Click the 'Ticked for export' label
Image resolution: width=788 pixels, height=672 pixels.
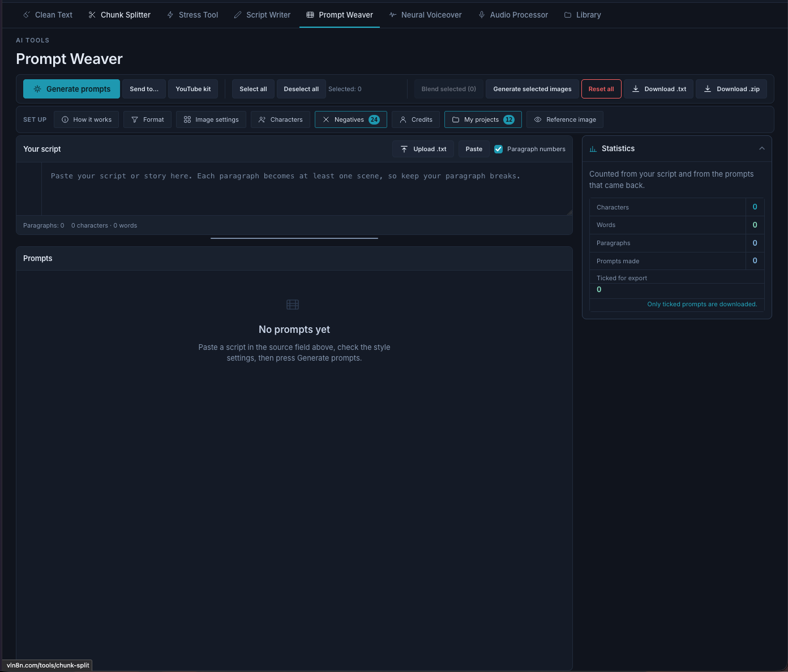pyautogui.click(x=622, y=278)
